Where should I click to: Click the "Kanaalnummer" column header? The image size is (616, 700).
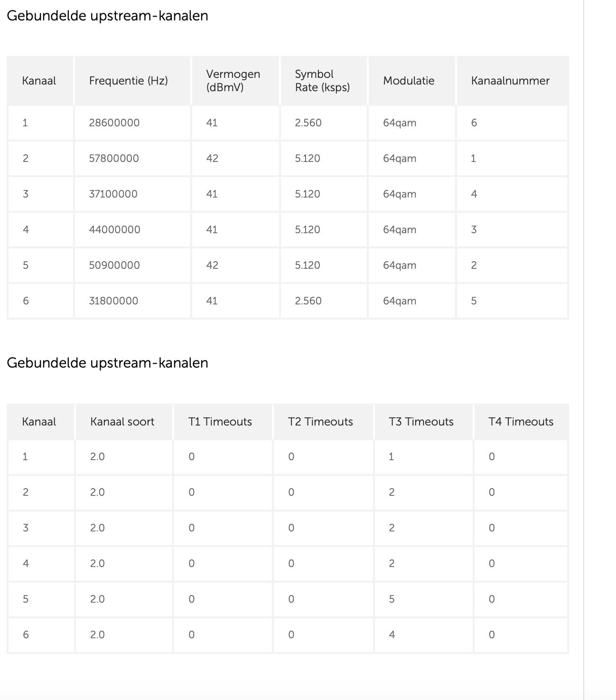(x=510, y=81)
